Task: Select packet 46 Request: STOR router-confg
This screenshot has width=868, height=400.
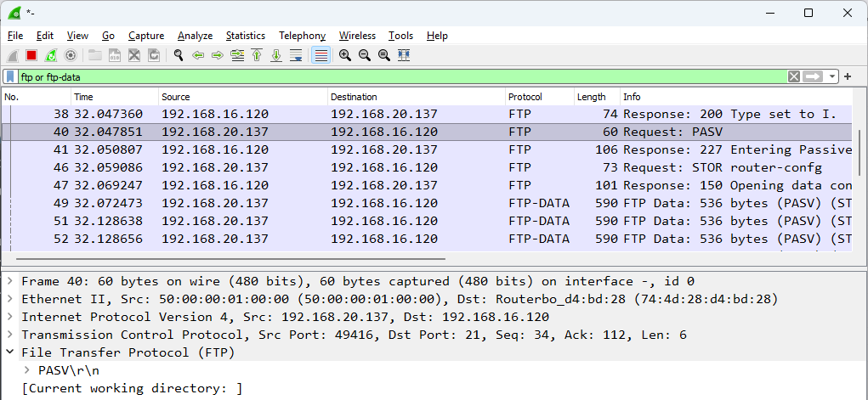Action: tap(427, 167)
